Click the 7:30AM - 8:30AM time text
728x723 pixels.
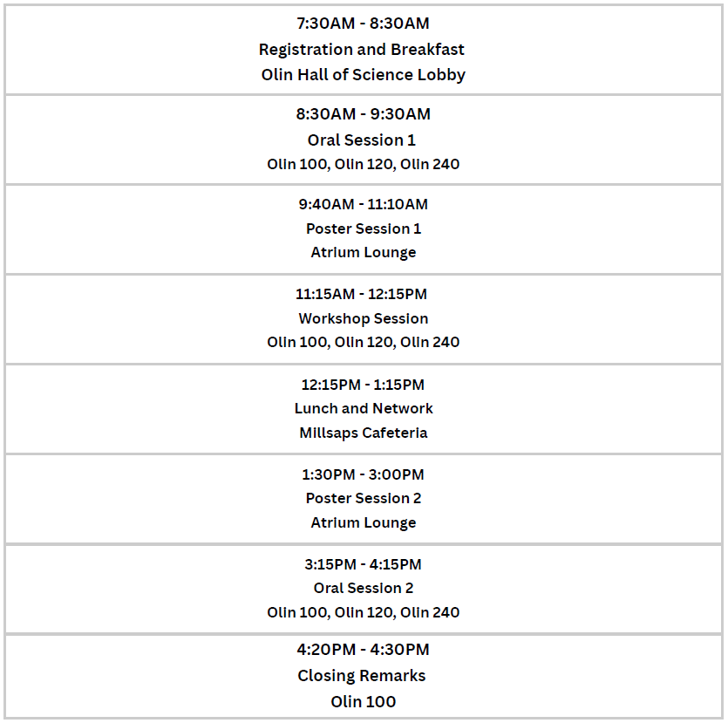(363, 24)
